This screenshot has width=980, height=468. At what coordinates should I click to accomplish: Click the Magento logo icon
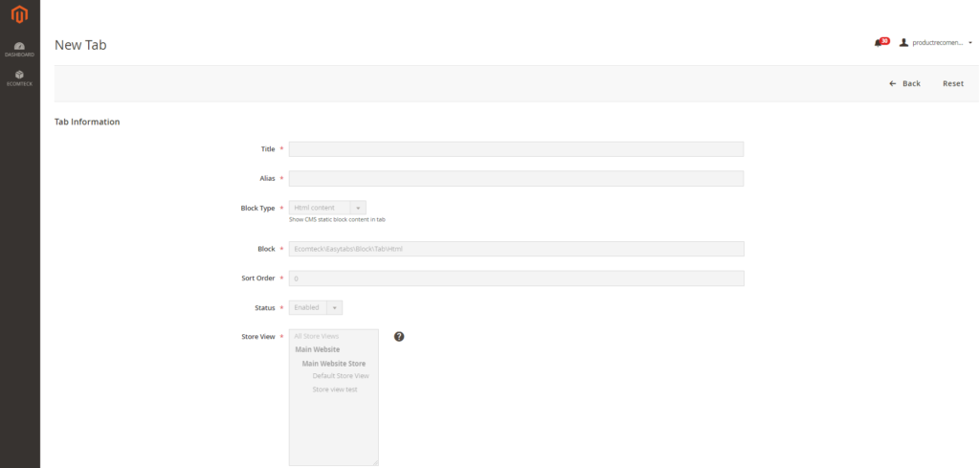pos(19,14)
